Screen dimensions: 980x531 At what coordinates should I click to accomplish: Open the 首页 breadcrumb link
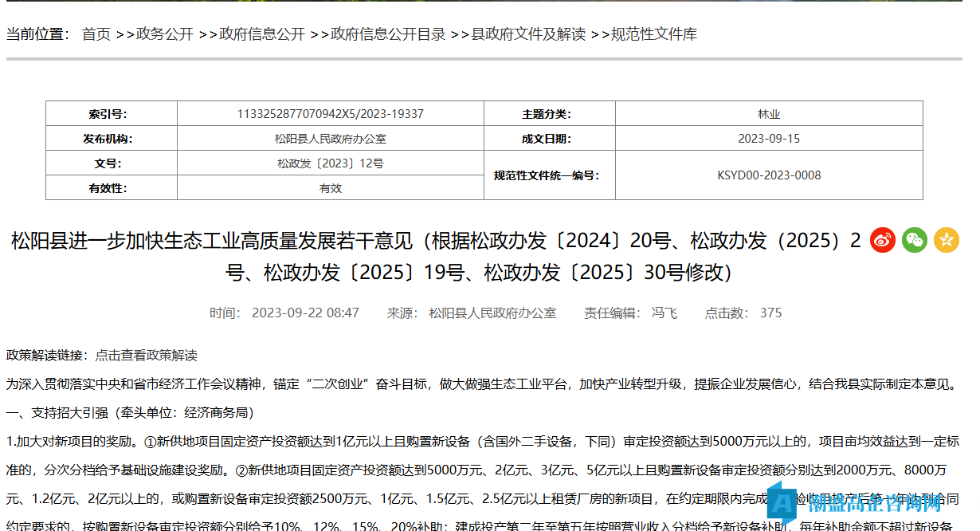tap(97, 34)
